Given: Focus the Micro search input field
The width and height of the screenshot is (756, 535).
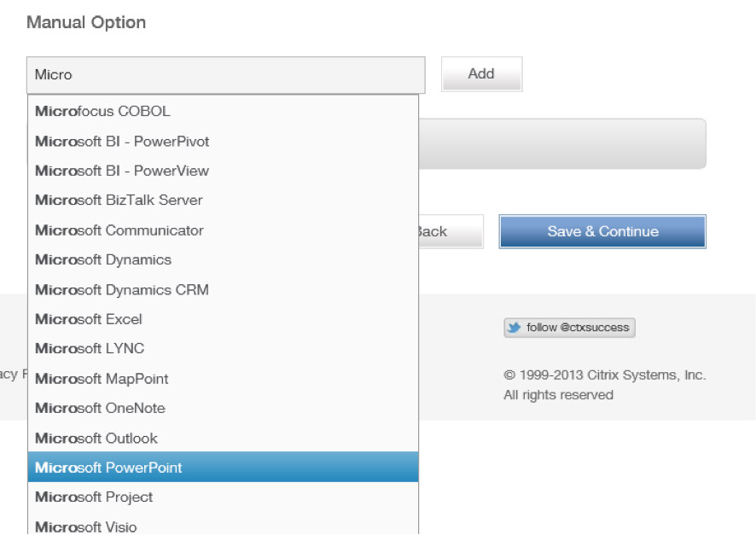Looking at the screenshot, I should point(225,75).
